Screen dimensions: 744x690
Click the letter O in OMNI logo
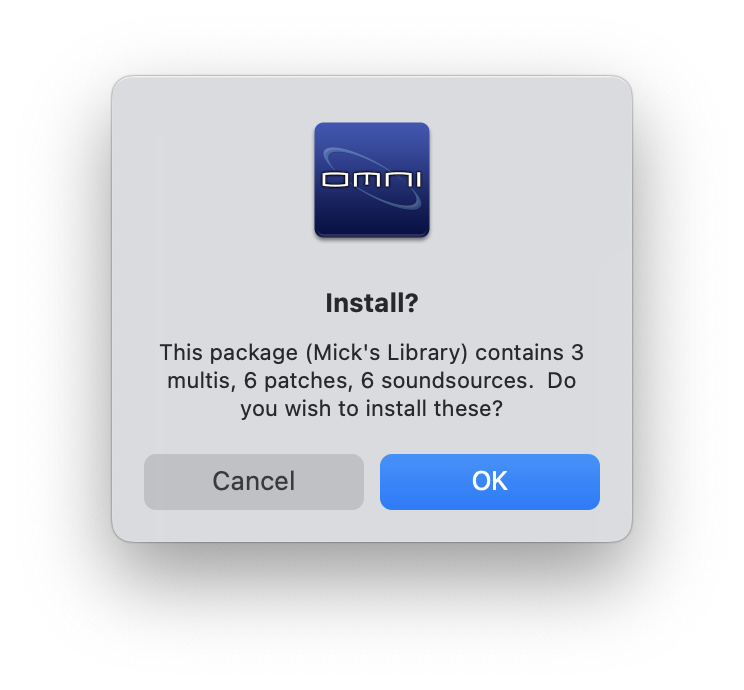tap(335, 180)
